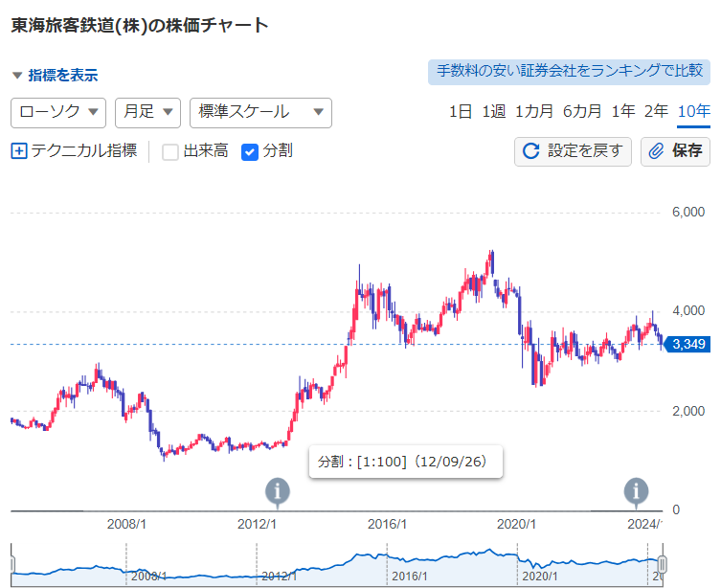Viewport: 721px width, 588px height.
Task: Switch to the 6カ月 period tab
Action: pyautogui.click(x=582, y=111)
